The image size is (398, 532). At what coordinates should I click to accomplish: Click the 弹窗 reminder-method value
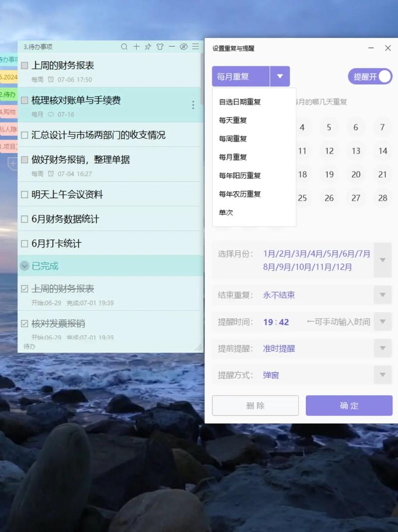pos(271,375)
